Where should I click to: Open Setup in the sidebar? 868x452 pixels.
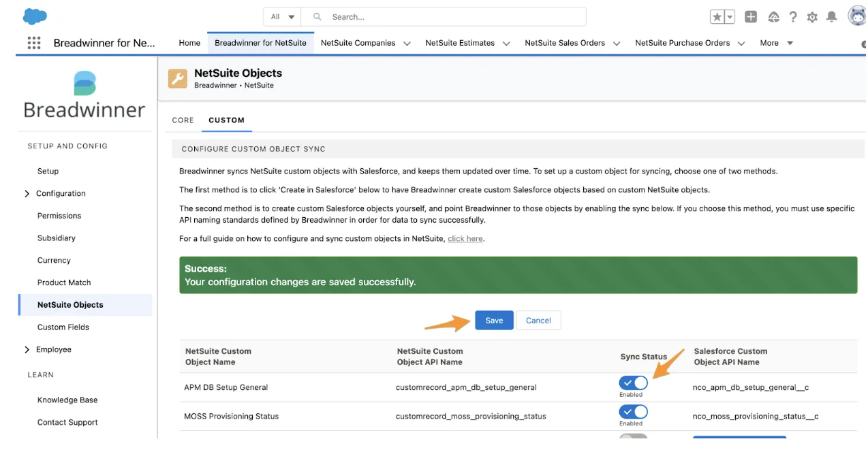48,172
